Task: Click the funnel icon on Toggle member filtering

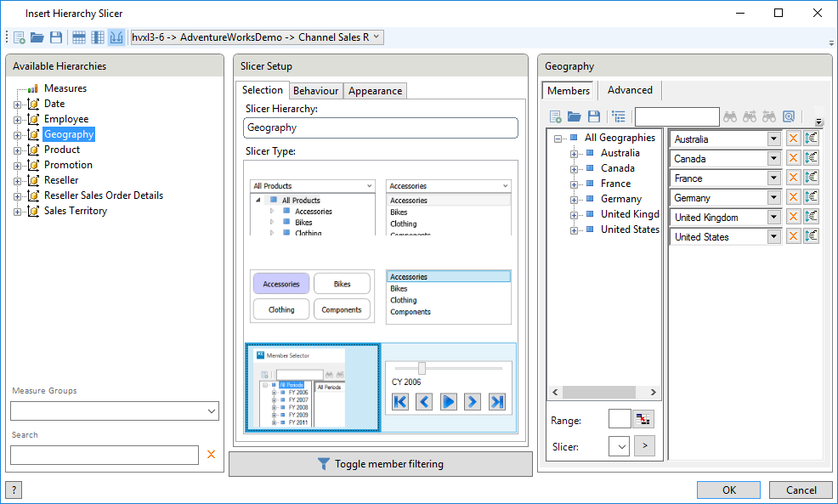Action: 324,464
